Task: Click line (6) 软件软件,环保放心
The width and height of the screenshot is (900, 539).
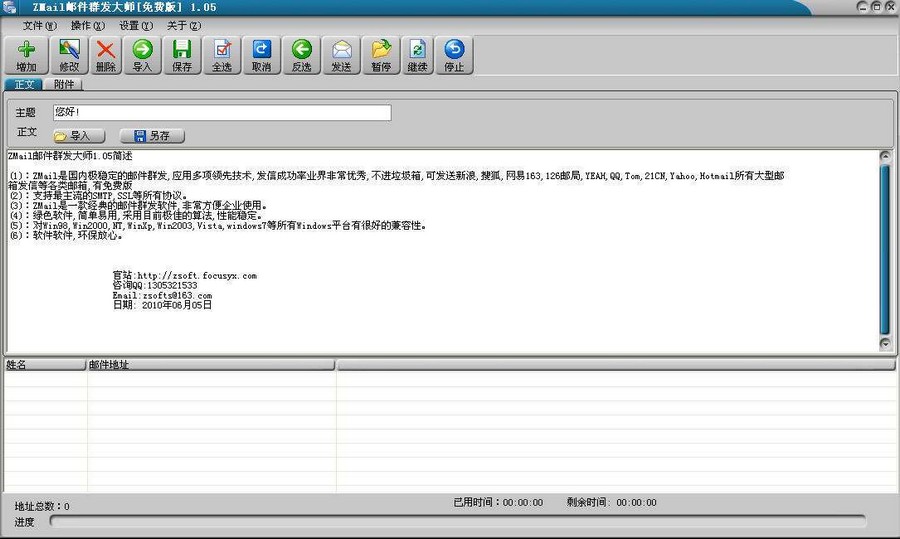Action: tap(65, 235)
